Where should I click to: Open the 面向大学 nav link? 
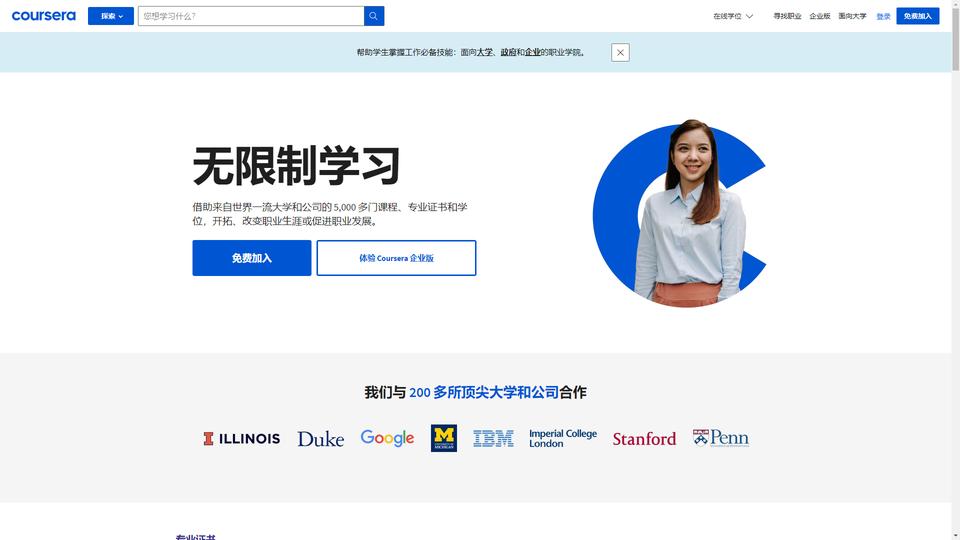click(x=852, y=17)
